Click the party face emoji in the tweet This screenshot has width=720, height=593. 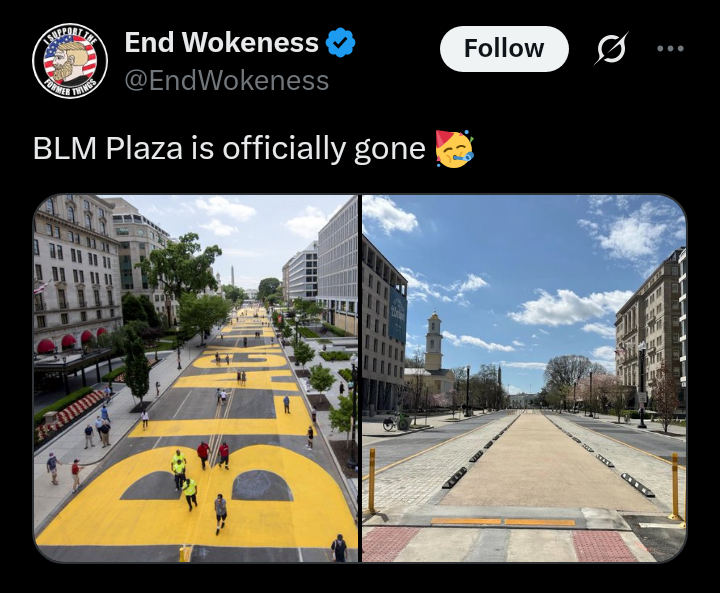454,148
